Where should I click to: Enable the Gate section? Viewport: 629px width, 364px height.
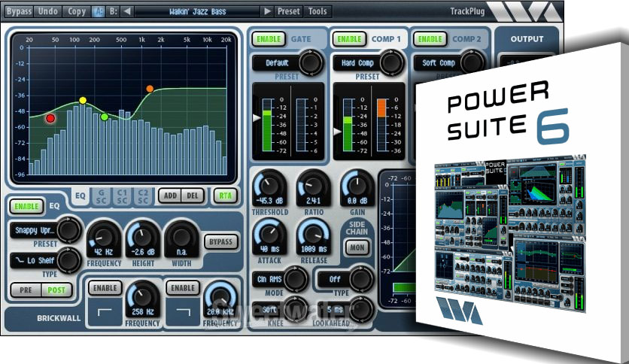pyautogui.click(x=269, y=39)
